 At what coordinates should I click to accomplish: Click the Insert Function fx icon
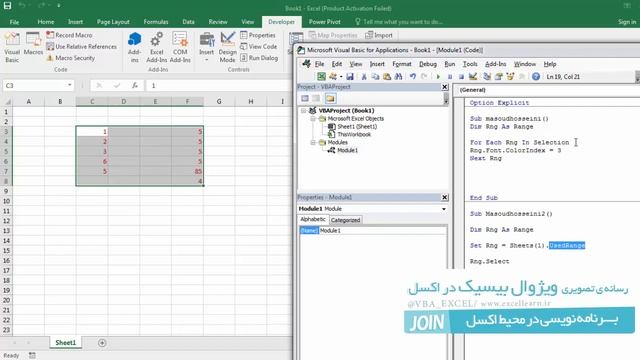[x=135, y=85]
